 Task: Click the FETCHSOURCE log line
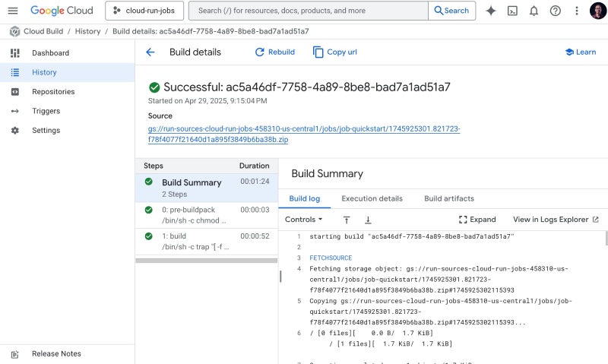pos(331,258)
